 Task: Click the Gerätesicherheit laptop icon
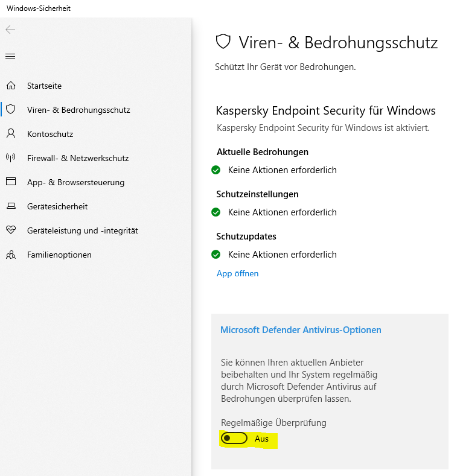coord(10,206)
